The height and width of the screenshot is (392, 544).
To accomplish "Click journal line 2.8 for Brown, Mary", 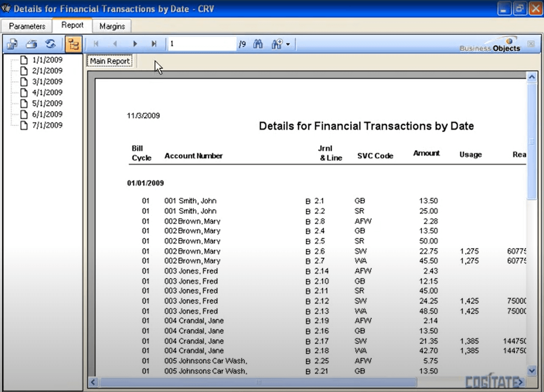I will (320, 221).
